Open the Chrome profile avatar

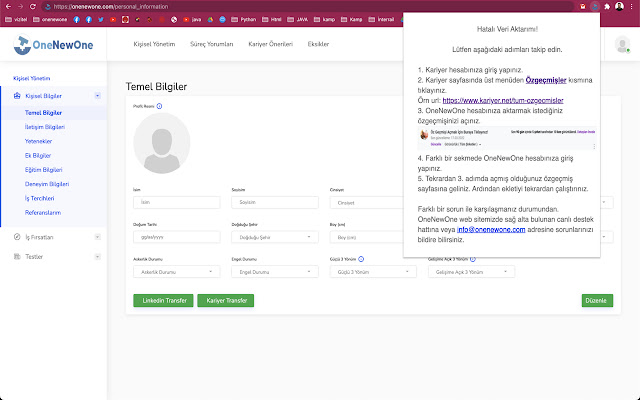pos(619,7)
